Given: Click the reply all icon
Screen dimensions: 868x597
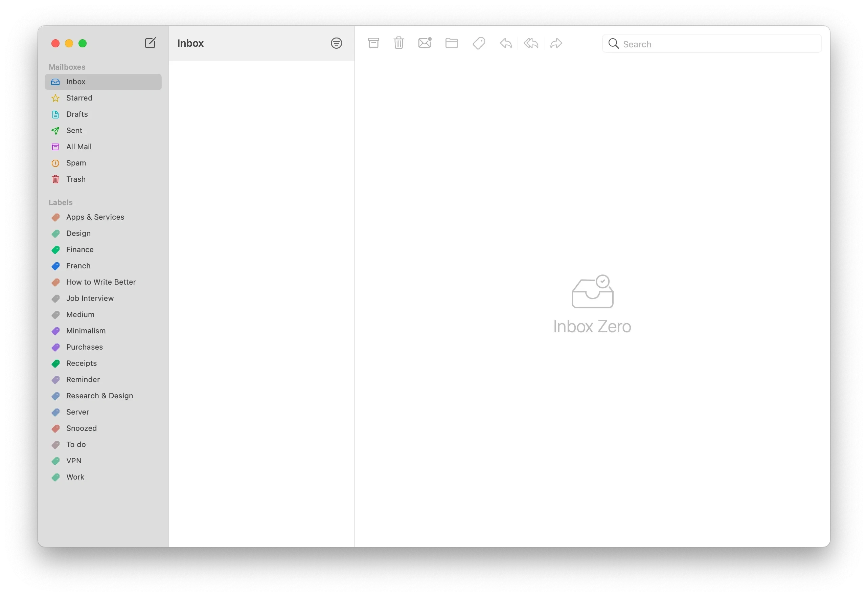Looking at the screenshot, I should tap(531, 43).
